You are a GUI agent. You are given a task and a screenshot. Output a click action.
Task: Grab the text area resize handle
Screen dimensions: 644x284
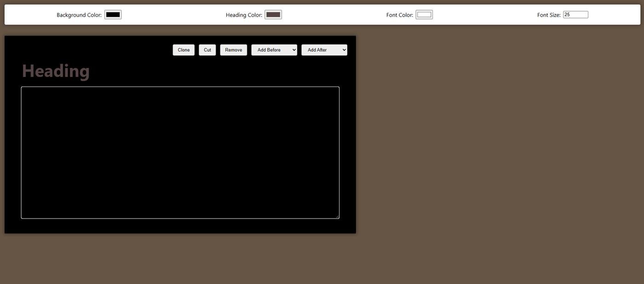tap(337, 216)
